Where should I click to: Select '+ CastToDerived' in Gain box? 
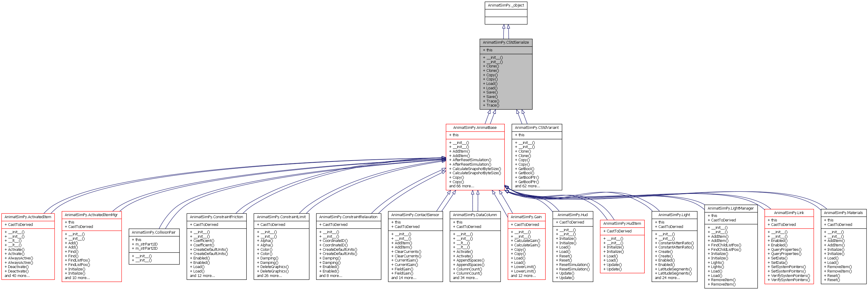point(525,225)
